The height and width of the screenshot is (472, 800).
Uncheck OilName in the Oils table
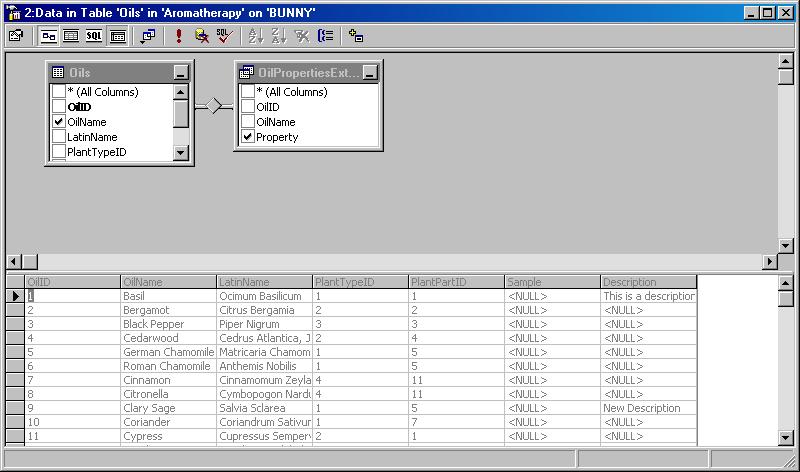point(59,122)
